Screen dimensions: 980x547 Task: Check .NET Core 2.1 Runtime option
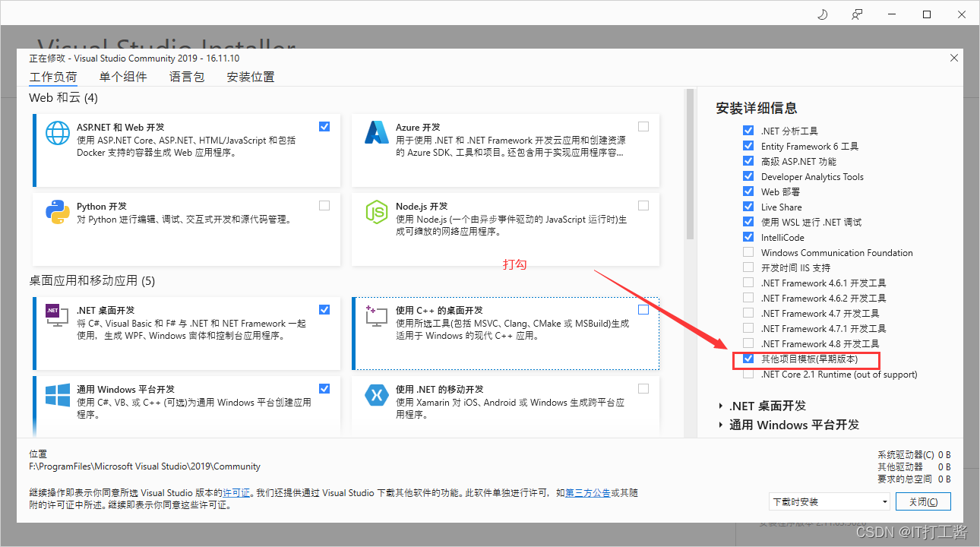[x=748, y=374]
